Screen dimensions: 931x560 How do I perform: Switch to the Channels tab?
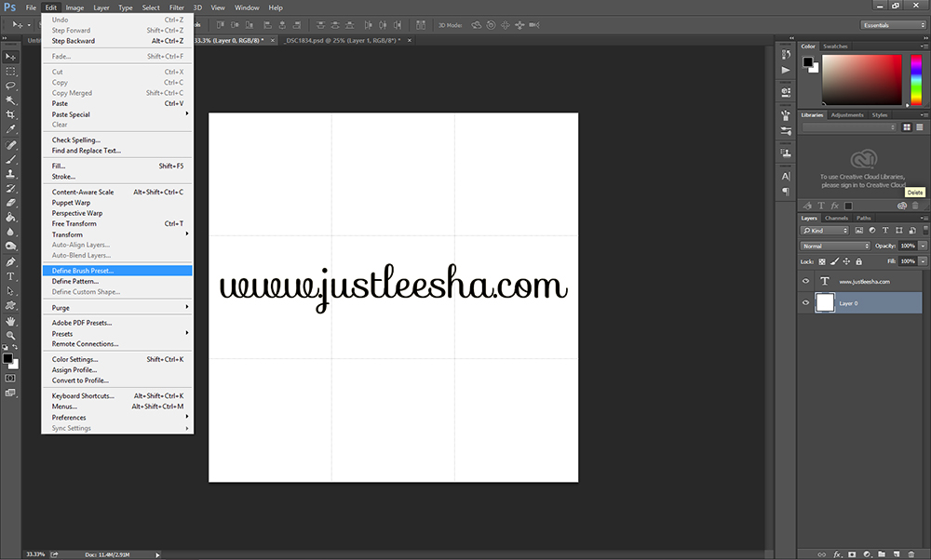pyautogui.click(x=836, y=218)
